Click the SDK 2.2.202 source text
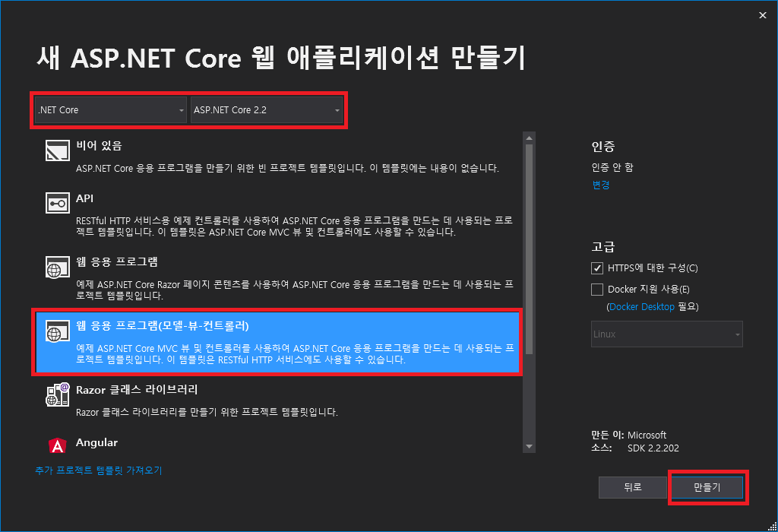This screenshot has height=532, width=778. (x=653, y=448)
